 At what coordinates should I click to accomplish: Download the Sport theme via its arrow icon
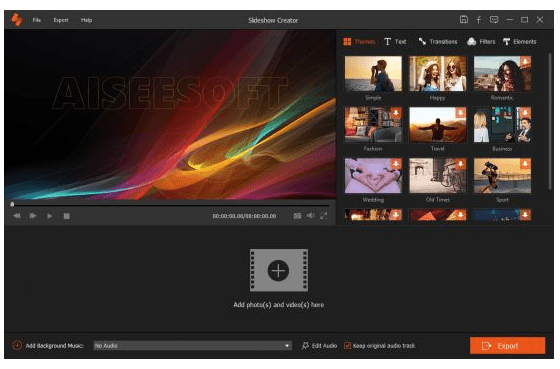(x=525, y=164)
